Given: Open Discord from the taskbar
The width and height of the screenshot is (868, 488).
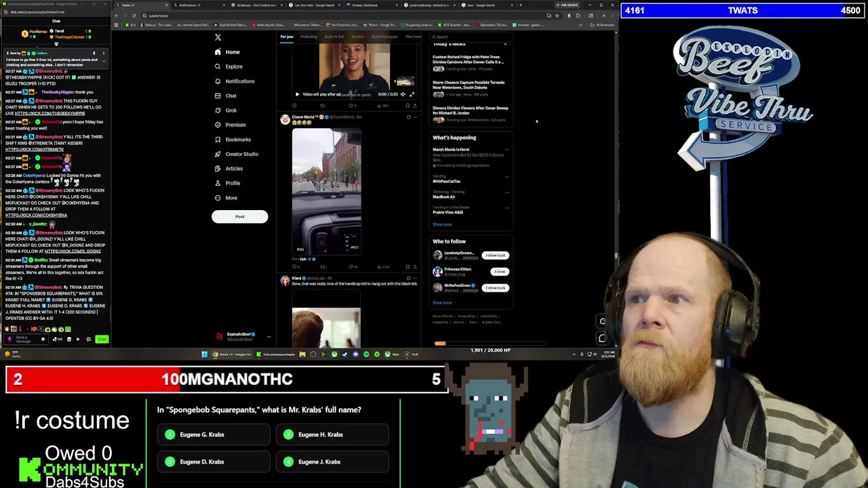Looking at the screenshot, I should [x=355, y=354].
